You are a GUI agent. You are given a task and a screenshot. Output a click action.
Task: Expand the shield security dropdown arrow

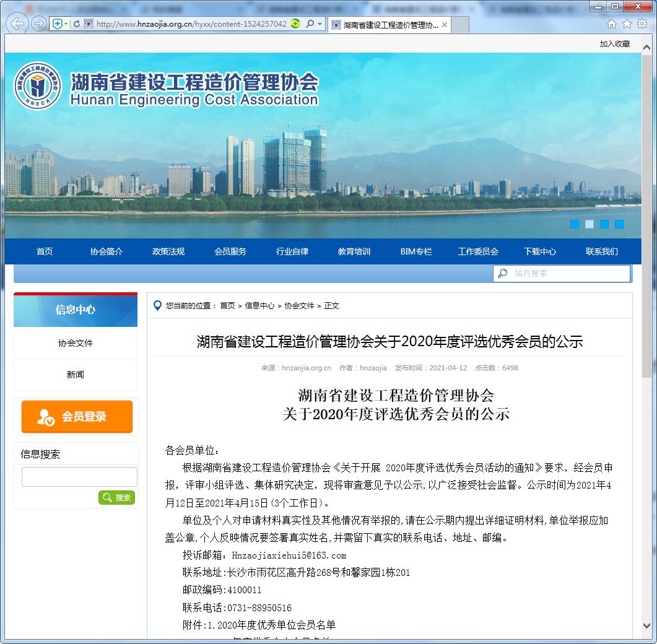pyautogui.click(x=66, y=24)
